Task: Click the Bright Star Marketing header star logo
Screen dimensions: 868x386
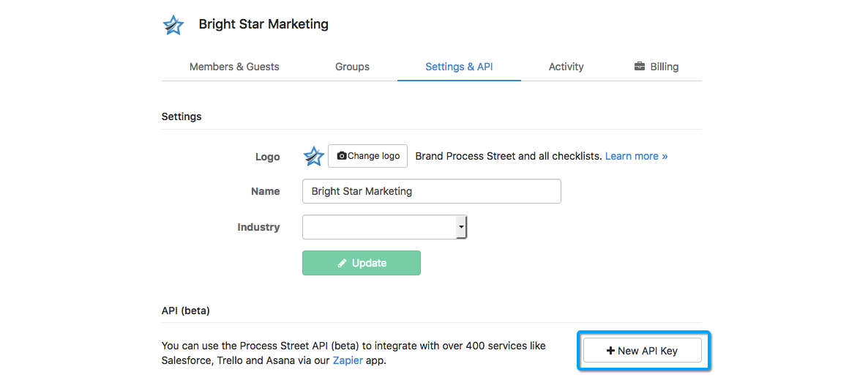Action: pyautogui.click(x=173, y=25)
